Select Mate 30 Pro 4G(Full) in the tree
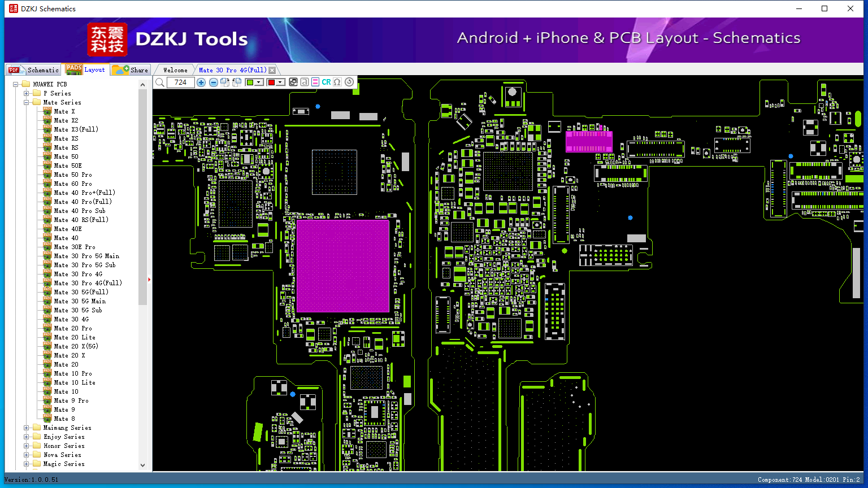 click(x=88, y=284)
